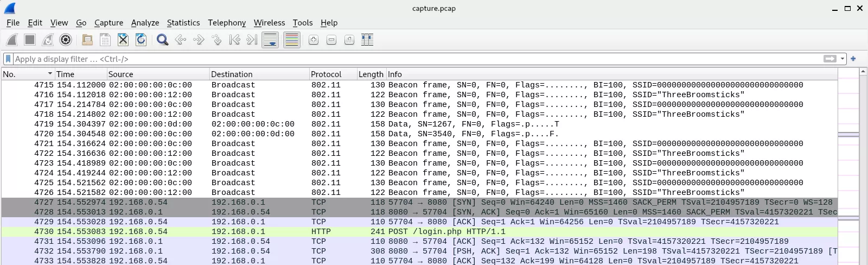
Task: Open the Telephony menu
Action: [227, 23]
